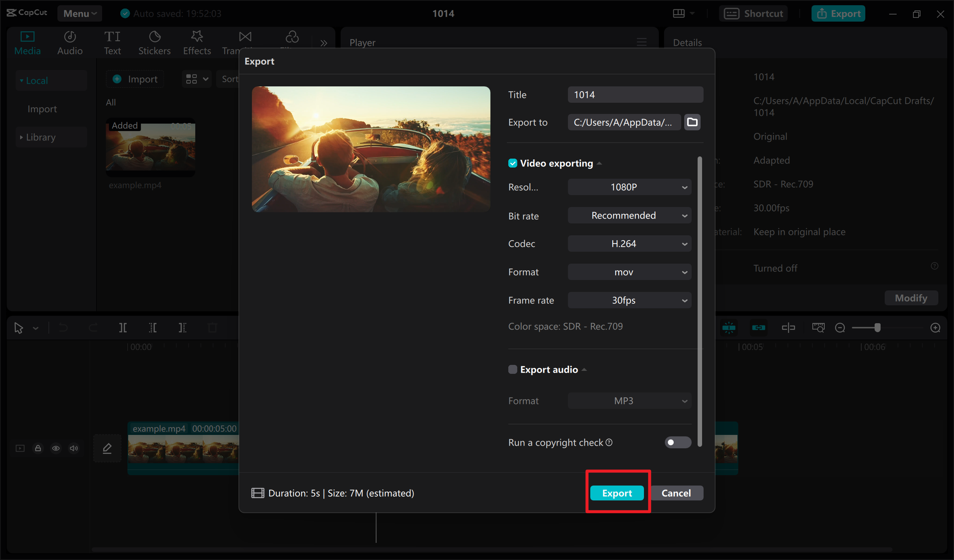Viewport: 954px width, 560px height.
Task: Click the timeline zoom slider handle
Action: tap(878, 328)
